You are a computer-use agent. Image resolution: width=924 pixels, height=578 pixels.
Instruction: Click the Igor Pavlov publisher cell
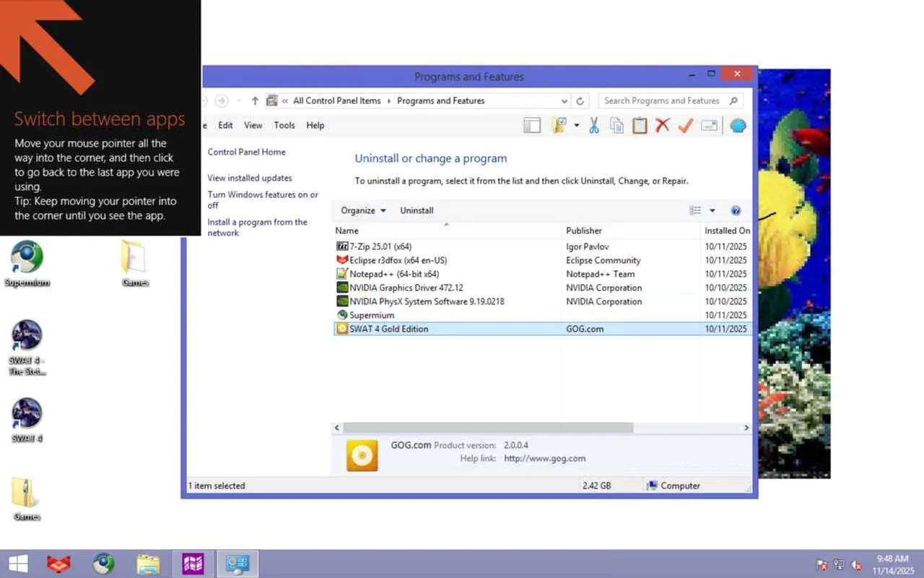pyautogui.click(x=587, y=247)
